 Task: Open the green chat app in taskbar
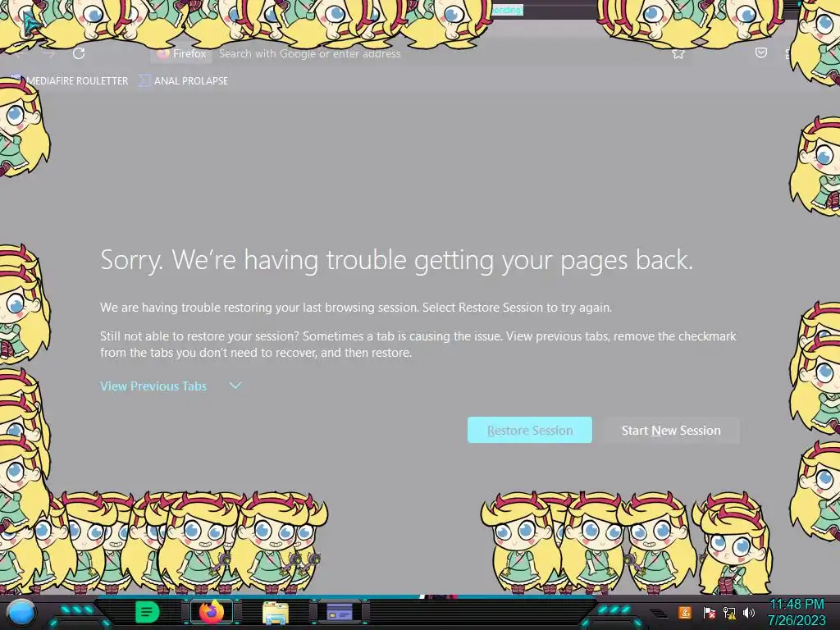click(x=147, y=612)
